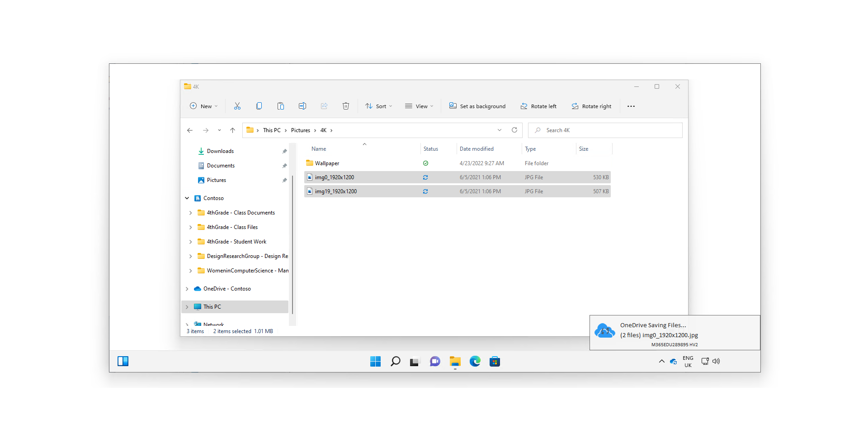
Task: Delete selected files with trash icon
Action: [346, 106]
